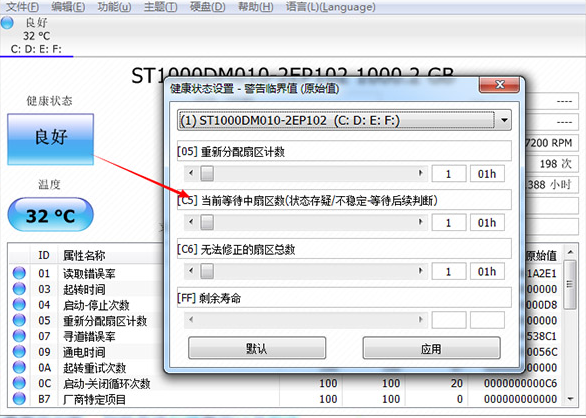Open the 语言(L)(Language) menu
586x418 pixels.
[330, 7]
